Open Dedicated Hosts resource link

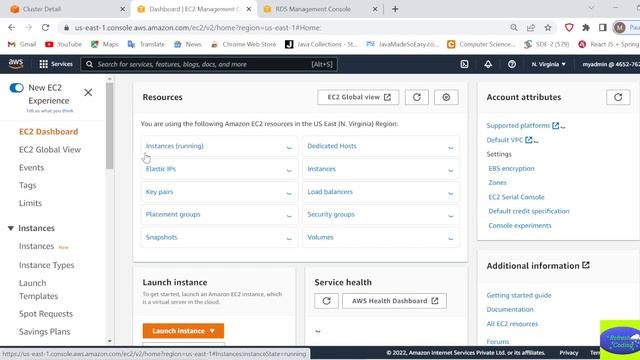(x=332, y=146)
